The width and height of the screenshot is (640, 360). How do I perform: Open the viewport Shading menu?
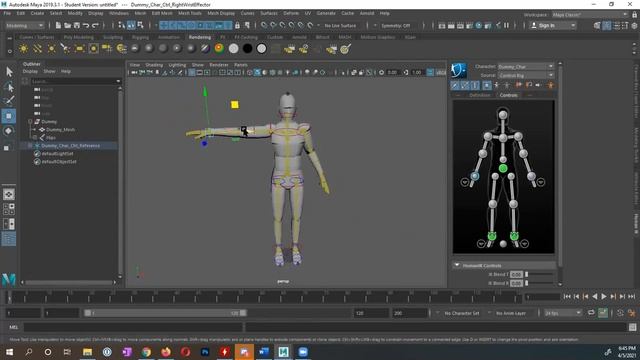(154, 65)
